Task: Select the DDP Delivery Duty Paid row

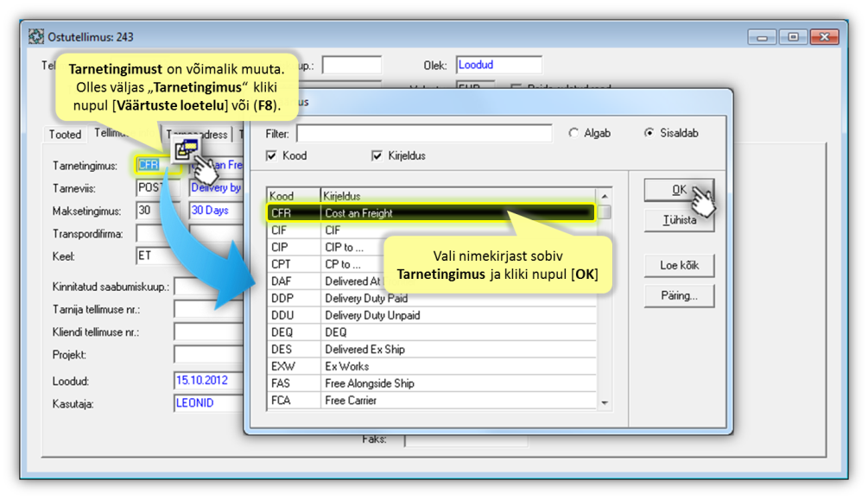Action: click(x=432, y=298)
